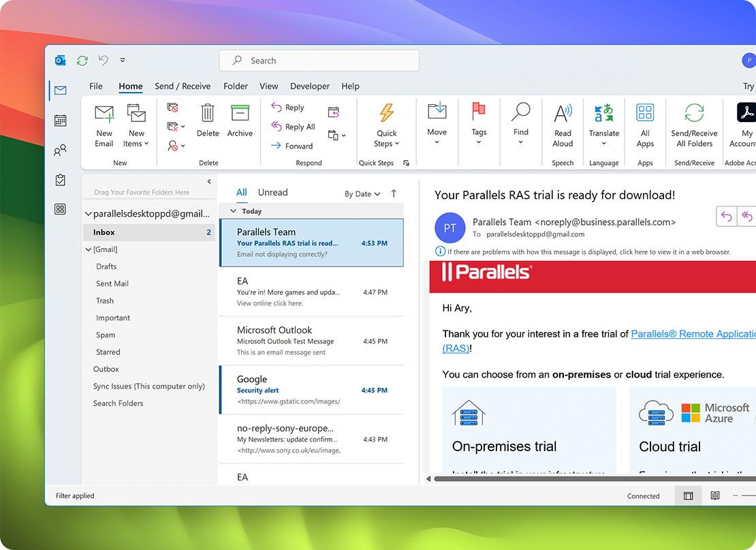Click Send/Receive All Folders icon

[694, 113]
